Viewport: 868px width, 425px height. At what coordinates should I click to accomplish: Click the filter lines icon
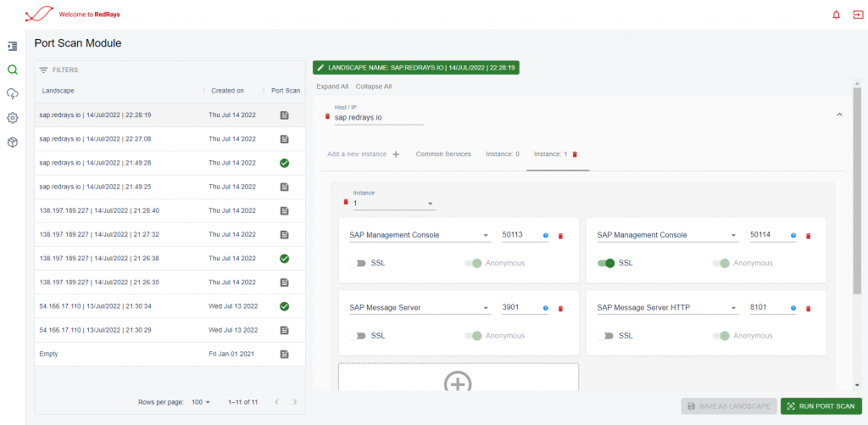(x=44, y=70)
